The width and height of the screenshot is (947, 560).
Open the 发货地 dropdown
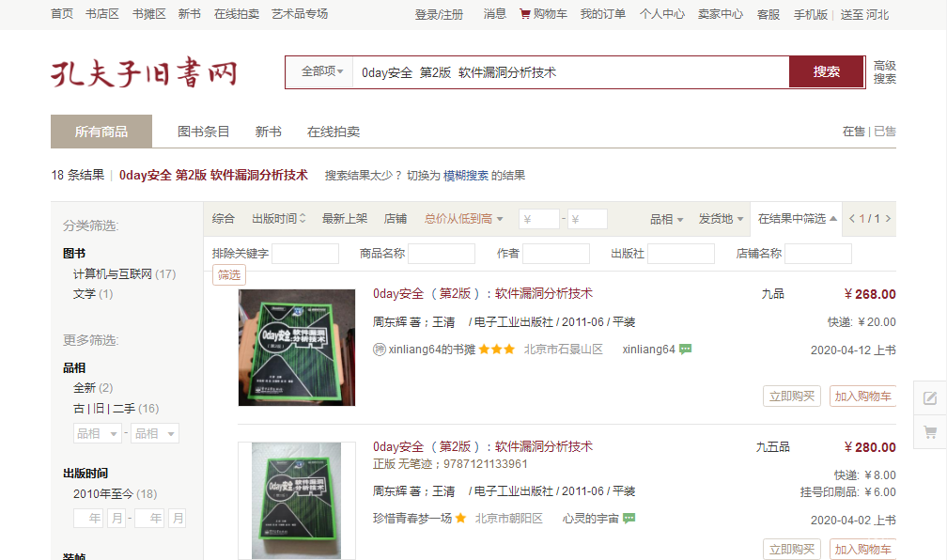[721, 219]
